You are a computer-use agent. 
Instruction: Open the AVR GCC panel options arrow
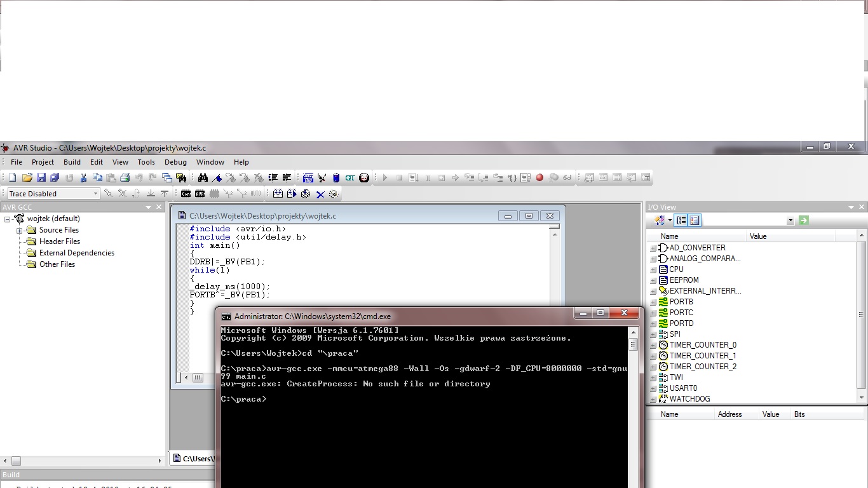click(148, 207)
